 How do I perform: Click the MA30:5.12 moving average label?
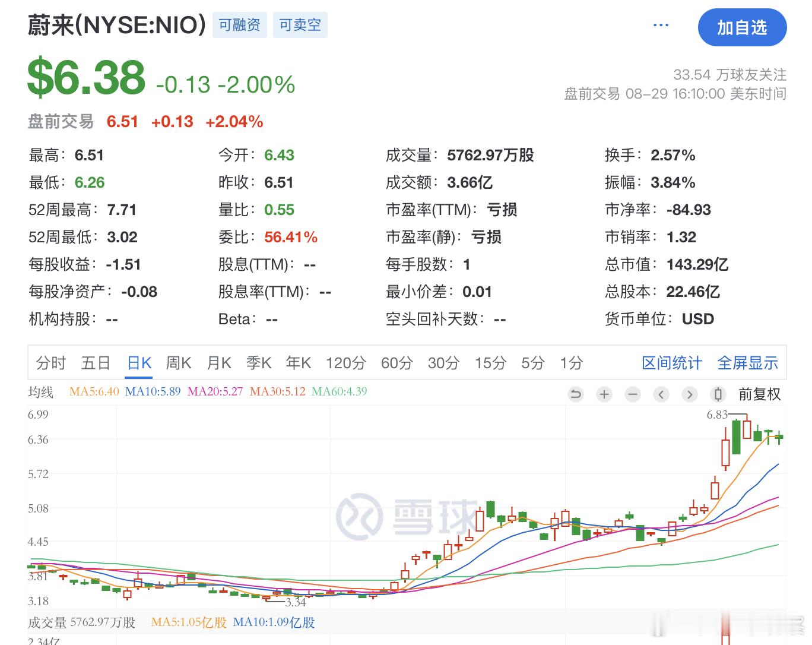(x=278, y=392)
